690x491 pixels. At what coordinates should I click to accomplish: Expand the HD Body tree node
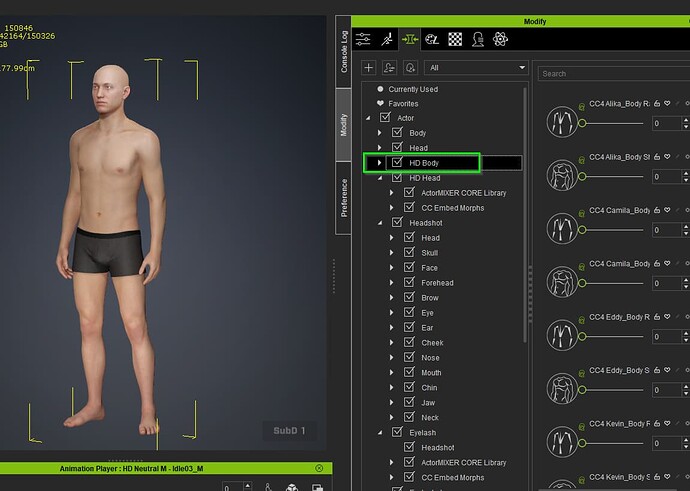pos(380,162)
